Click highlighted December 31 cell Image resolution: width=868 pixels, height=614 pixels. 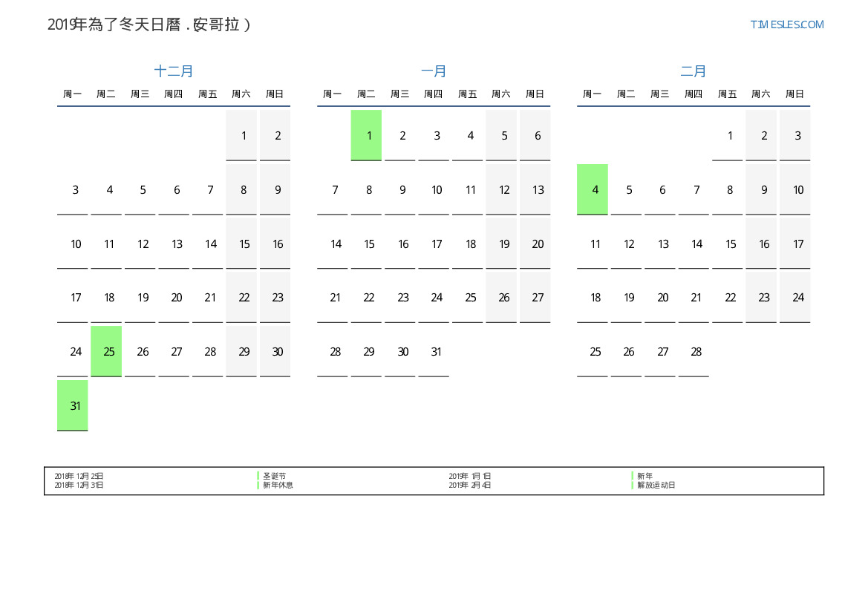73,405
